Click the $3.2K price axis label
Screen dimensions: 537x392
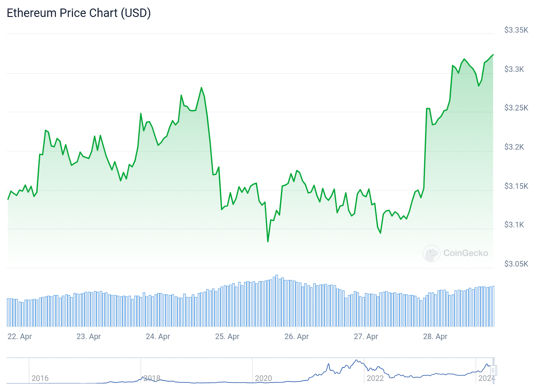click(x=514, y=147)
